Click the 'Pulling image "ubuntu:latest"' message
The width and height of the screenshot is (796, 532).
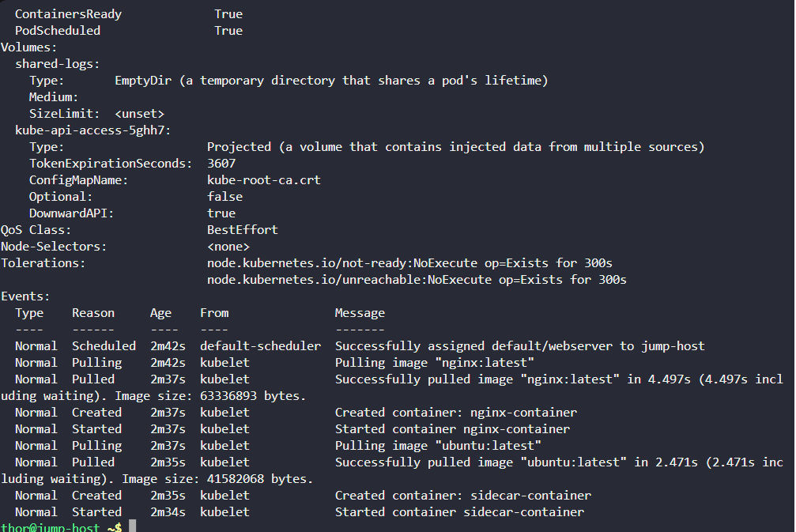tap(438, 446)
